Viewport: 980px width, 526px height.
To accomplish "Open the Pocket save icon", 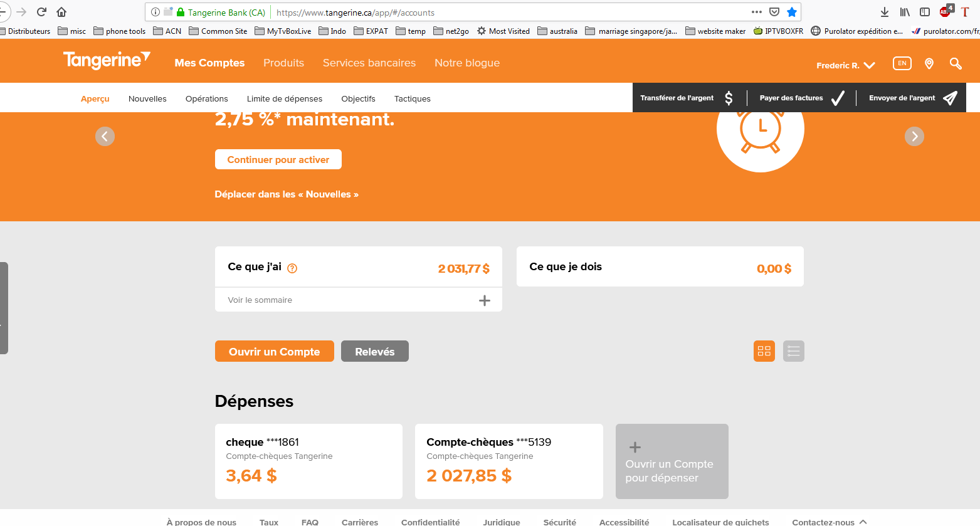I will [774, 12].
